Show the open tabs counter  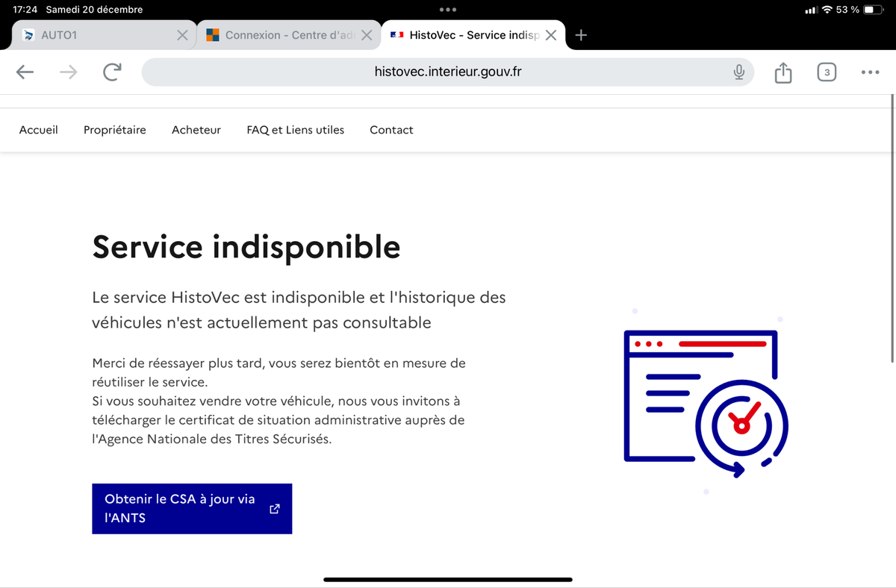(826, 72)
